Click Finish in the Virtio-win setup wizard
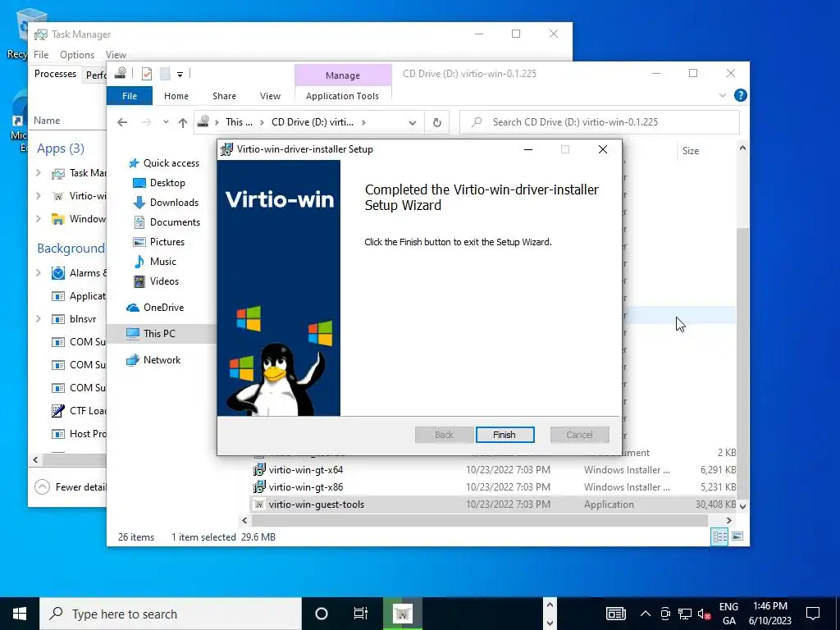The width and height of the screenshot is (840, 630). (504, 435)
